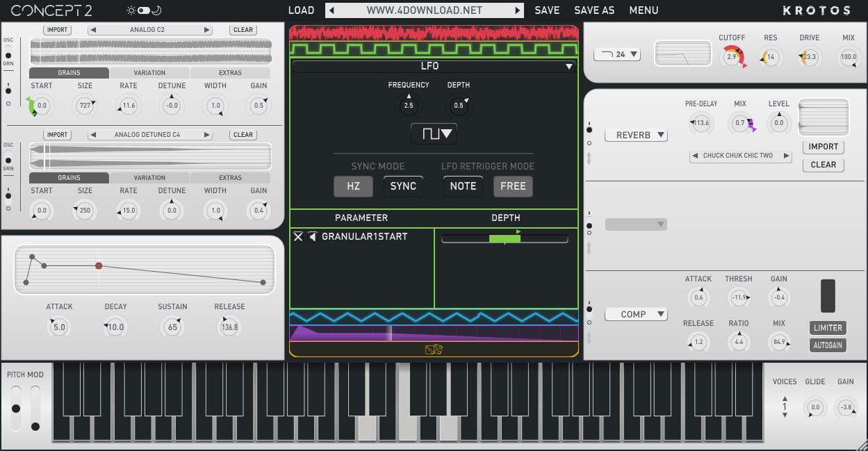The width and height of the screenshot is (868, 451).
Task: Click the SAVE button
Action: click(547, 10)
